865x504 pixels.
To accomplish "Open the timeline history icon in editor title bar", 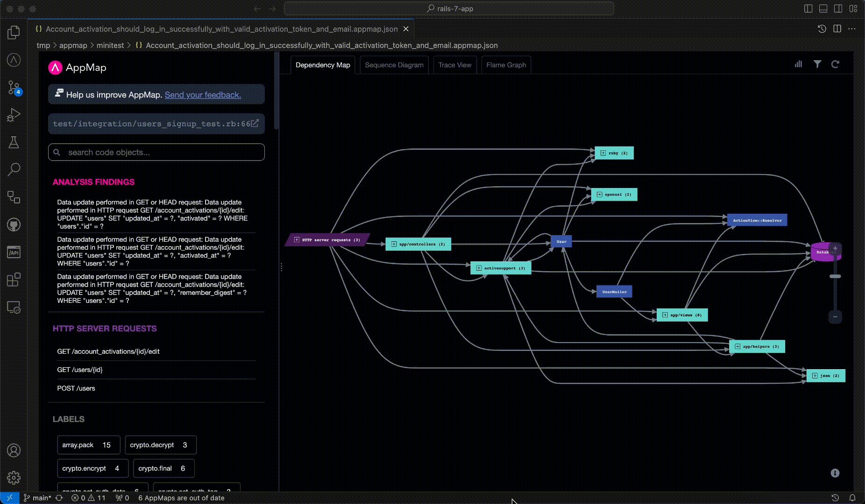I will click(822, 29).
